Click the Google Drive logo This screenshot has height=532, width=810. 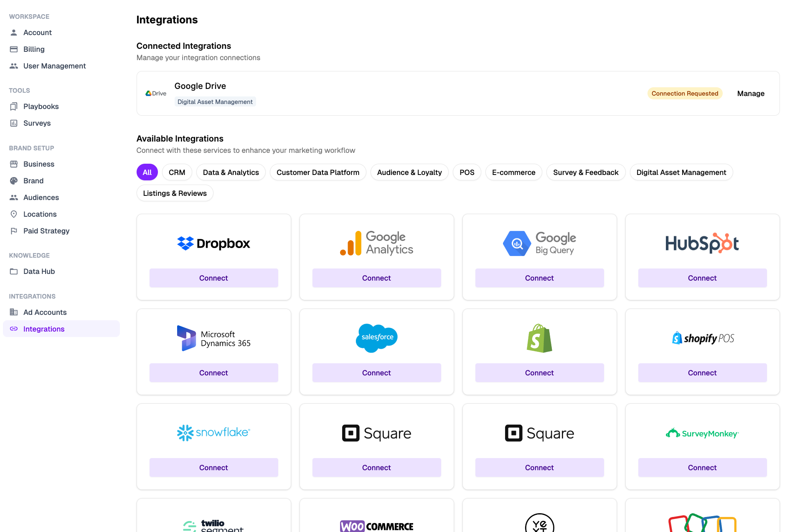156,94
